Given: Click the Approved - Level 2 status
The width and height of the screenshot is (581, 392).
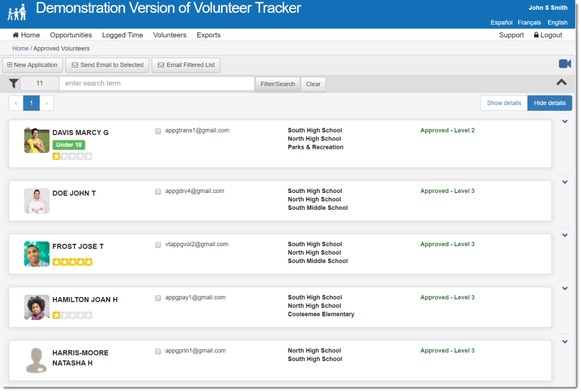Looking at the screenshot, I should (x=447, y=131).
